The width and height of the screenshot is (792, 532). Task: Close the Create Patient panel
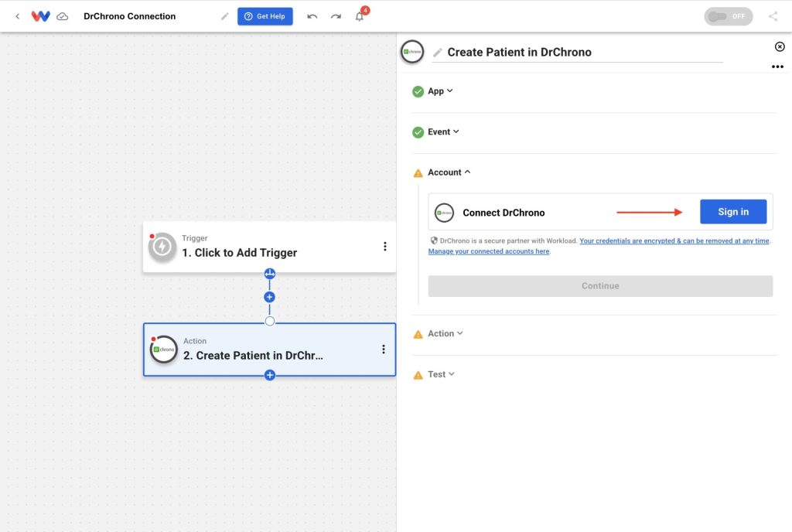click(780, 46)
